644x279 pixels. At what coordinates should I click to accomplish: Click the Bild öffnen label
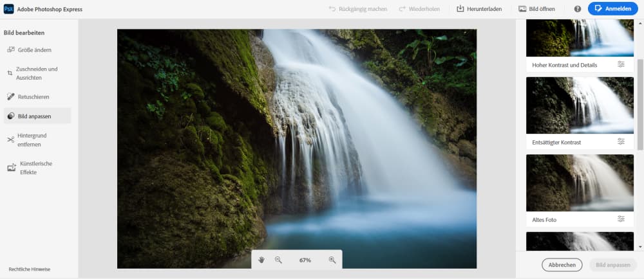pyautogui.click(x=542, y=8)
